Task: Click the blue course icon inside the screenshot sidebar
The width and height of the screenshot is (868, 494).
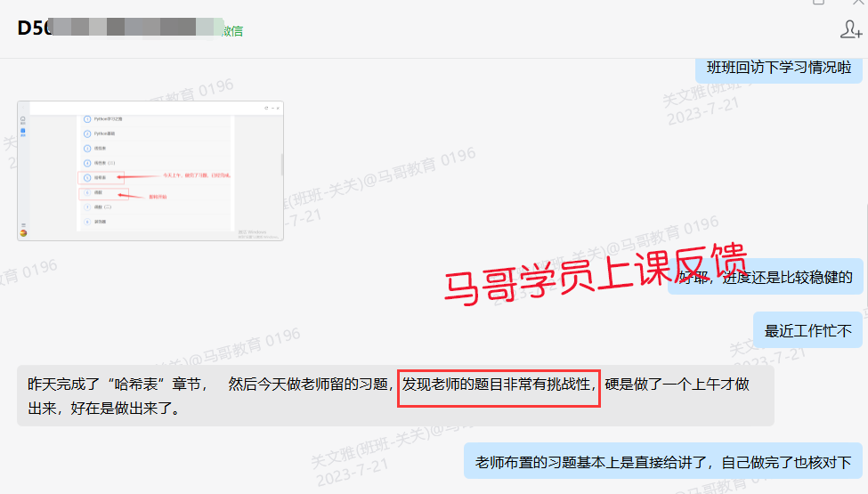Action: 23,130
